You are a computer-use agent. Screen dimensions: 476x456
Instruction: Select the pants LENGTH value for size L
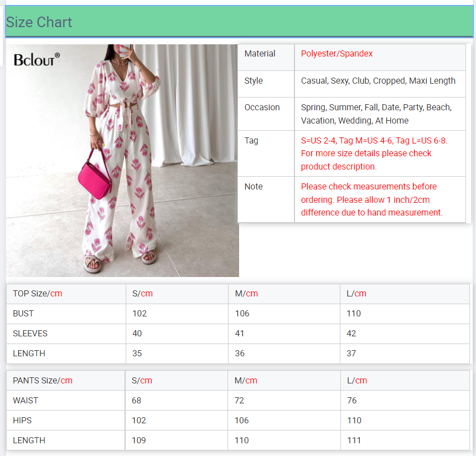click(354, 440)
